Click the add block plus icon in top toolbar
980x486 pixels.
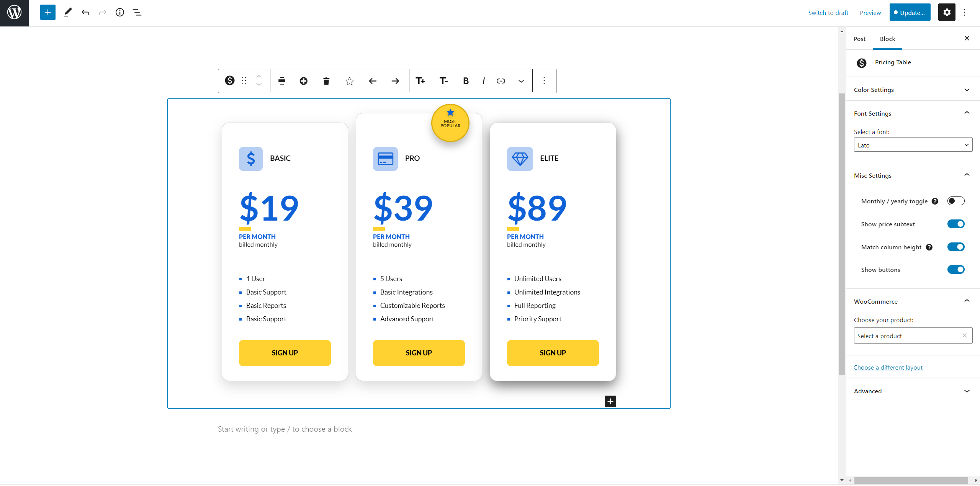pos(47,12)
